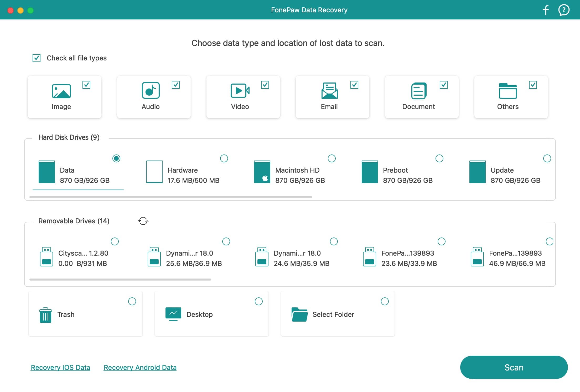Select the 24.6 MB Dynami...r radio button

click(334, 241)
